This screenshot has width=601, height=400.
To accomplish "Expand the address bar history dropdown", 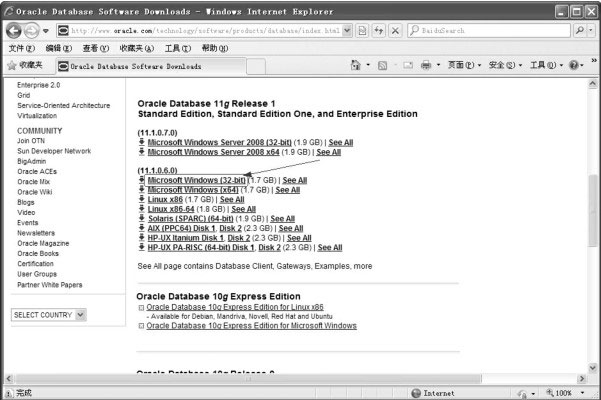I will [347, 30].
